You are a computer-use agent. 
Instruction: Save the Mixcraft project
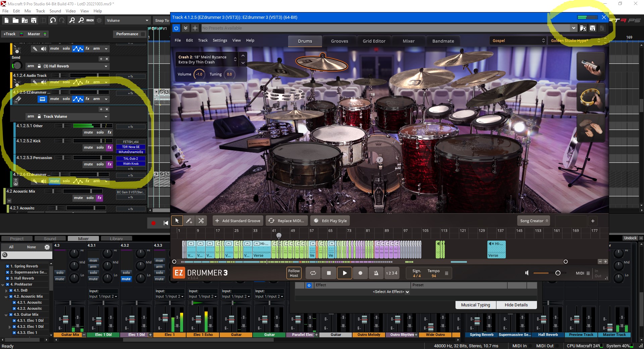(x=34, y=20)
